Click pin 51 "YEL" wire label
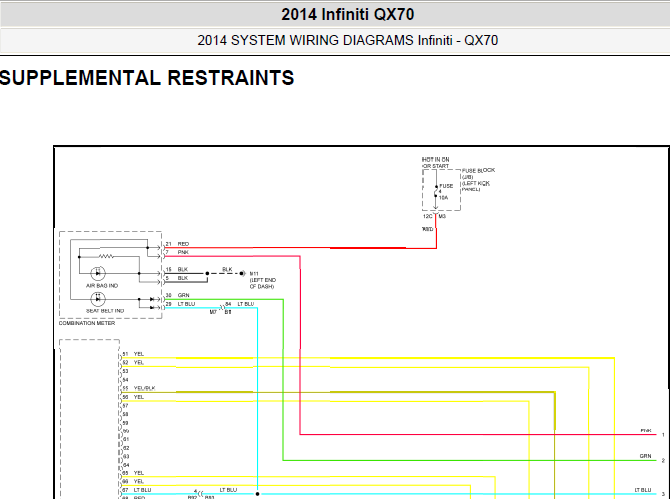 pos(139,354)
